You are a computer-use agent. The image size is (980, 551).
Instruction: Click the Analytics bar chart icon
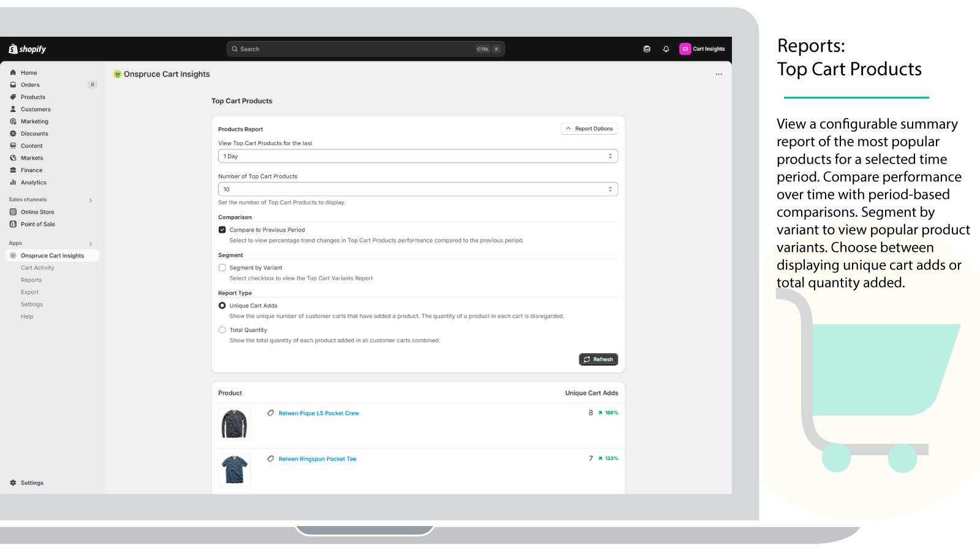[13, 182]
